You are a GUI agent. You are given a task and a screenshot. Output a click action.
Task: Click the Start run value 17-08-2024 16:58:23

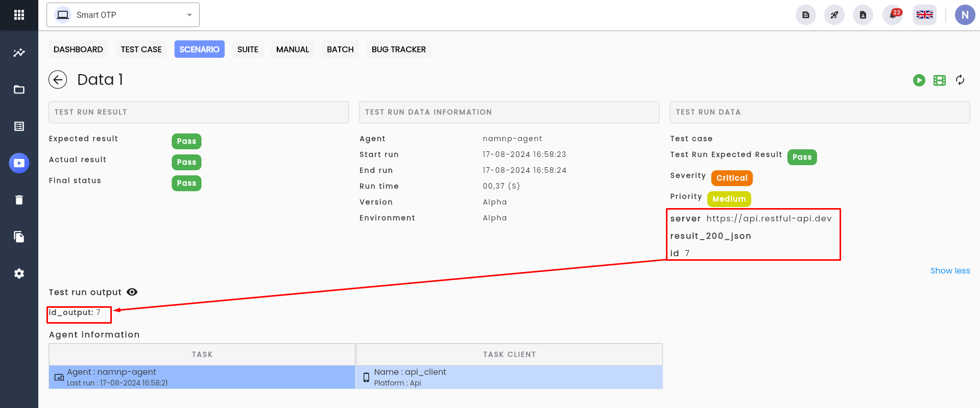(x=524, y=154)
